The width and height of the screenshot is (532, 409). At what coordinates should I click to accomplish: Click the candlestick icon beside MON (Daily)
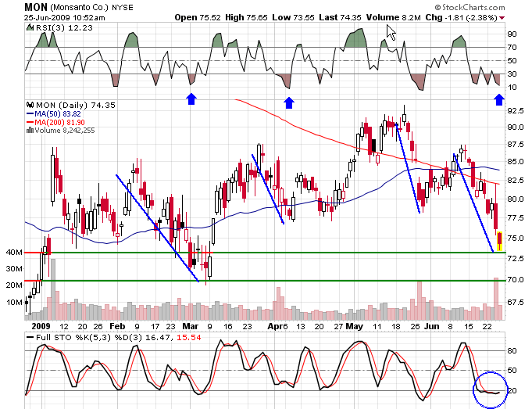[30, 104]
